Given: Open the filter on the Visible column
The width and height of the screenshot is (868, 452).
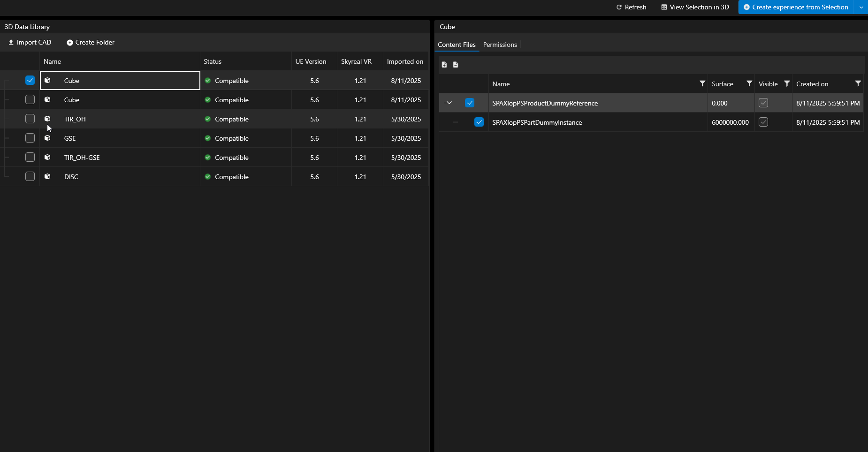Looking at the screenshot, I should [786, 84].
